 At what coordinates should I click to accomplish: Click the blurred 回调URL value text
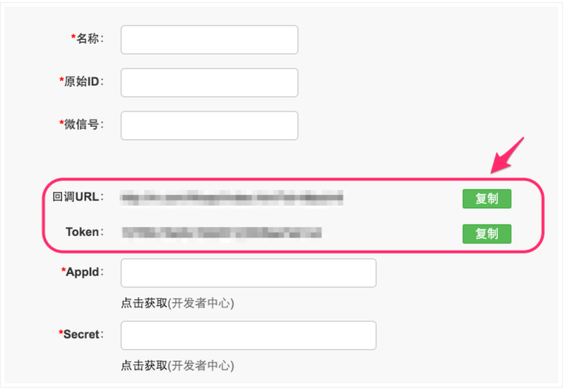point(232,197)
